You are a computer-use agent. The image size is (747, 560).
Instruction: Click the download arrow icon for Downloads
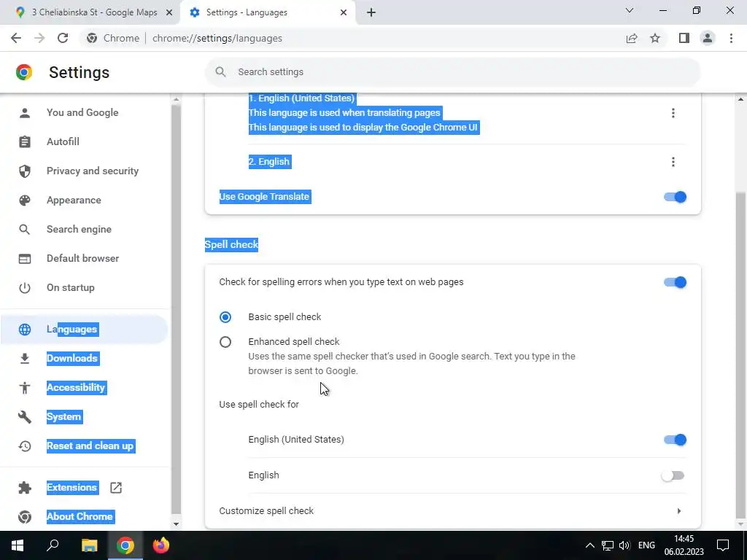tap(24, 358)
